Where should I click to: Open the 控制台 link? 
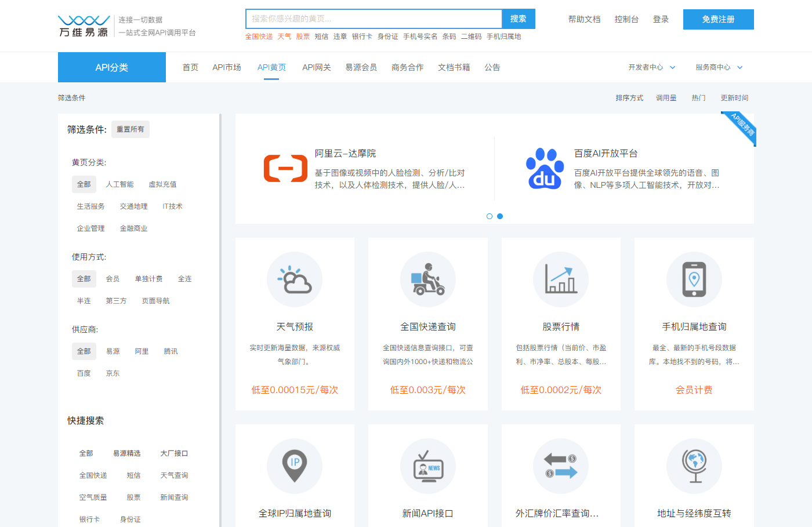[x=627, y=19]
